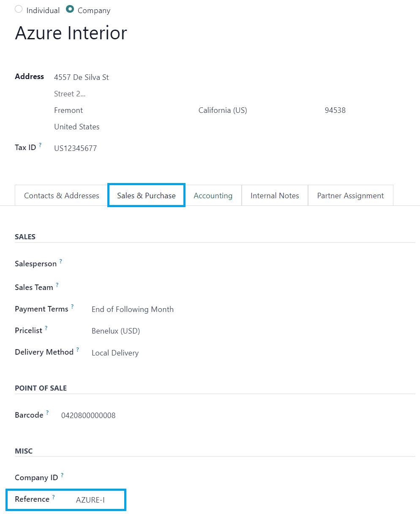The image size is (420, 514).
Task: Click the Tax ID label
Action: point(25,148)
